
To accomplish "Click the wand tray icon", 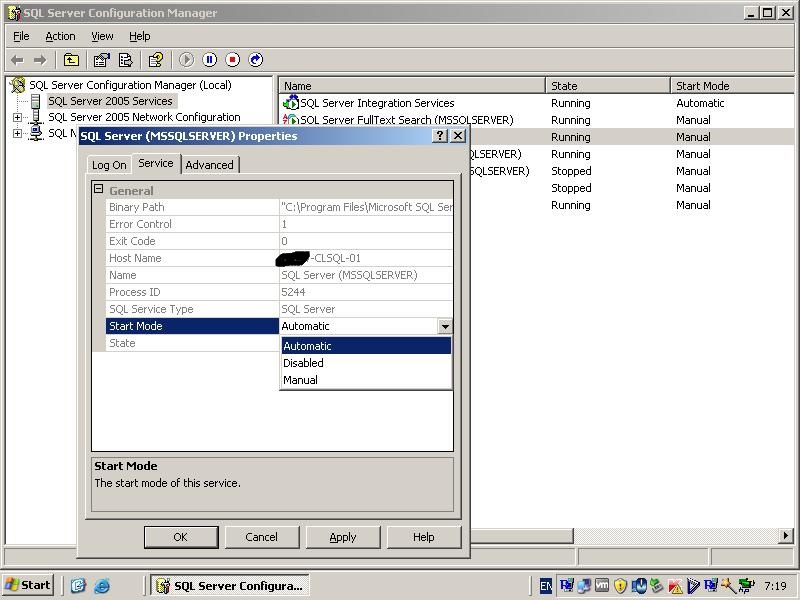I will tap(728, 586).
